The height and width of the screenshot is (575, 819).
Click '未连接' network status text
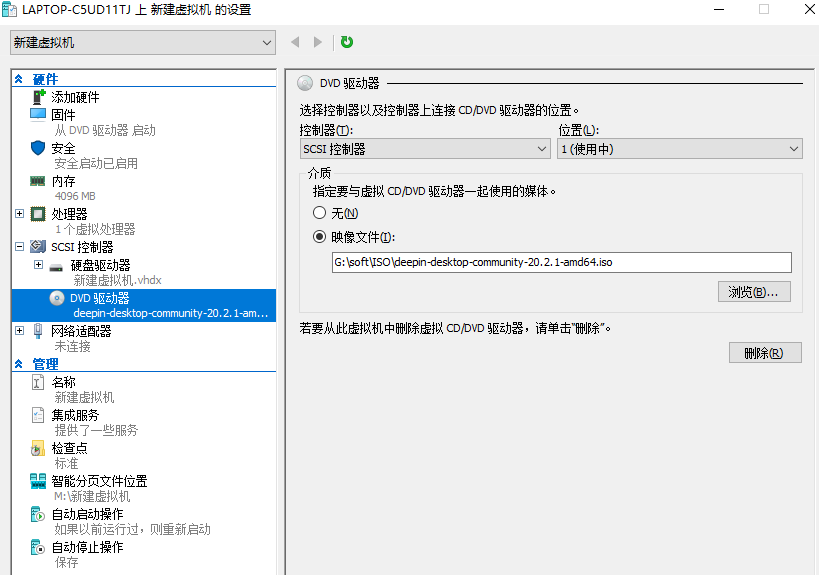72,346
